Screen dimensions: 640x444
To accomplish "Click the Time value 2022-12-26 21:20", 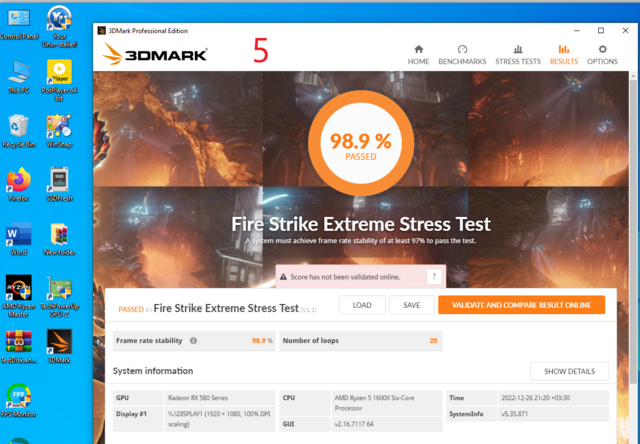I will click(536, 398).
